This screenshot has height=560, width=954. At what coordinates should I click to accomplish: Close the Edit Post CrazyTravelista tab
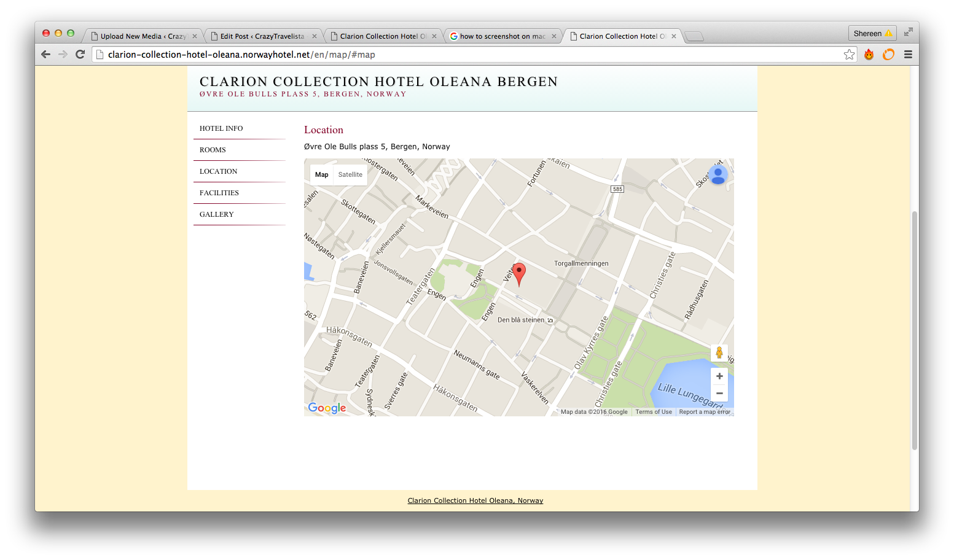(x=315, y=36)
